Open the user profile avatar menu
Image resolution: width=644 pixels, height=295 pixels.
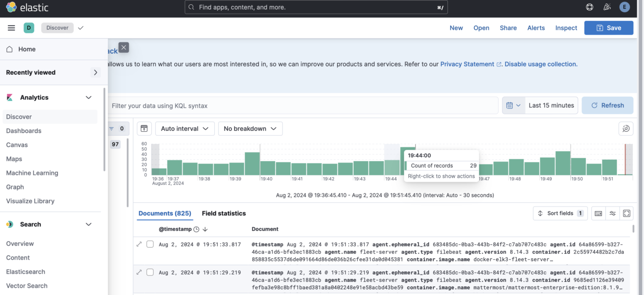pos(624,7)
